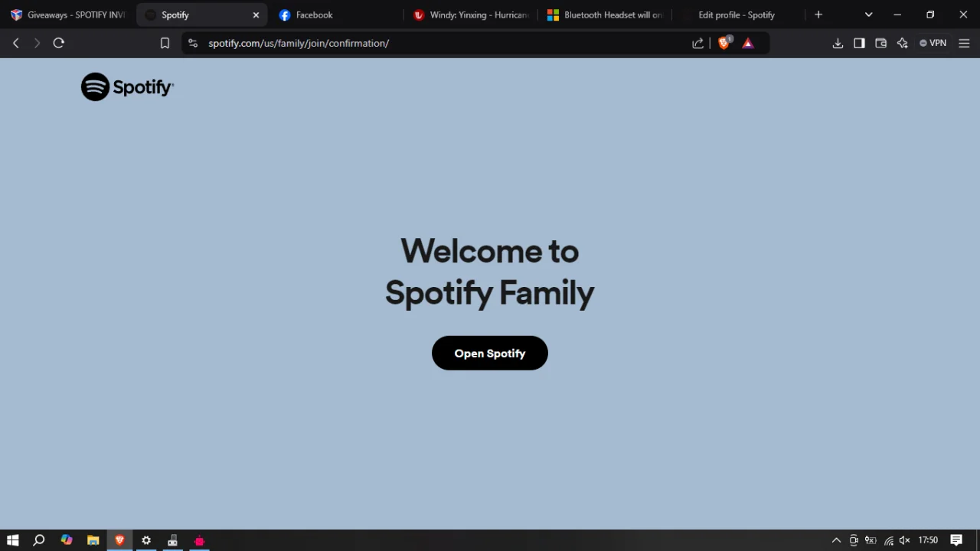This screenshot has height=551, width=980.
Task: Share this page using share icon
Action: pos(697,44)
